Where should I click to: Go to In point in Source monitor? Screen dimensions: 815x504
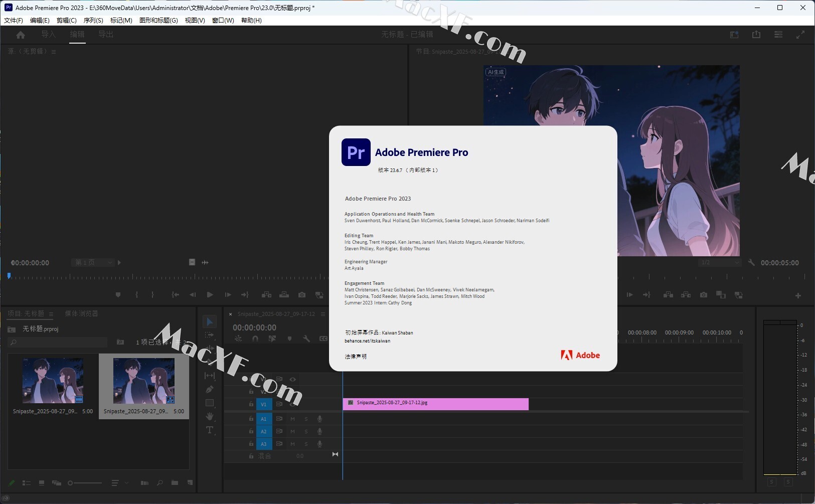[175, 295]
